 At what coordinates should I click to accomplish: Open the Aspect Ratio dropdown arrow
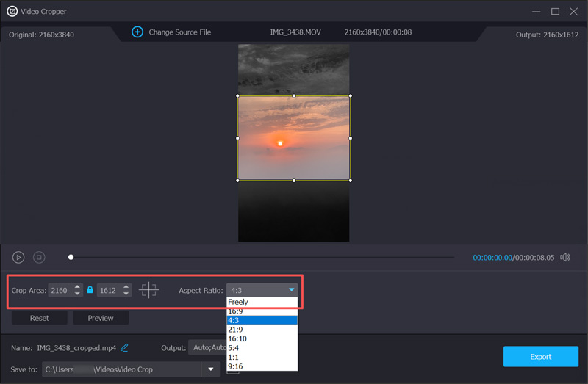[291, 289]
